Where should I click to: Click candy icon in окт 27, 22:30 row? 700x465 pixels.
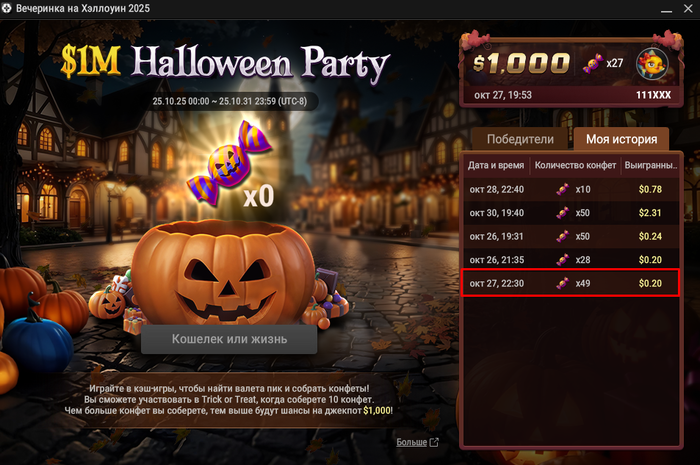pyautogui.click(x=562, y=283)
